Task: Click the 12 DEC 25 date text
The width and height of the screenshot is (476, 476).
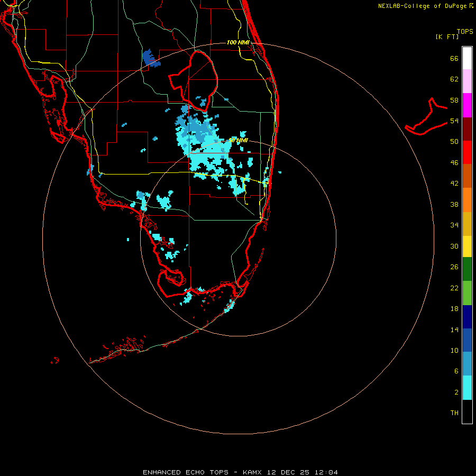Action: (x=288, y=472)
